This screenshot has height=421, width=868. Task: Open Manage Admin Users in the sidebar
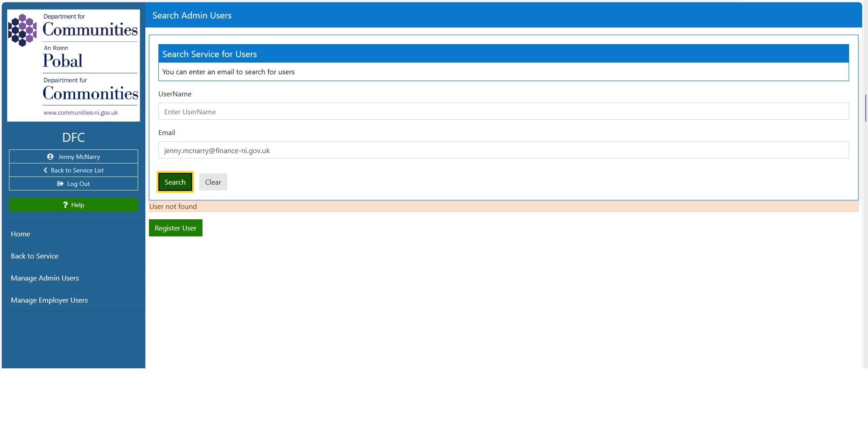click(x=45, y=278)
